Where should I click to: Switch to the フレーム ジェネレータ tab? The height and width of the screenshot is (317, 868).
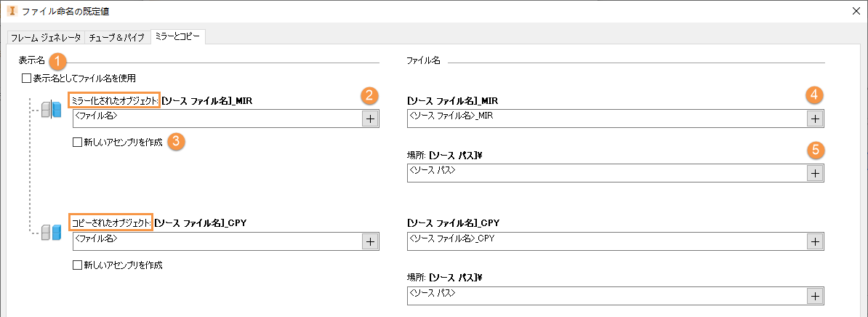click(45, 37)
